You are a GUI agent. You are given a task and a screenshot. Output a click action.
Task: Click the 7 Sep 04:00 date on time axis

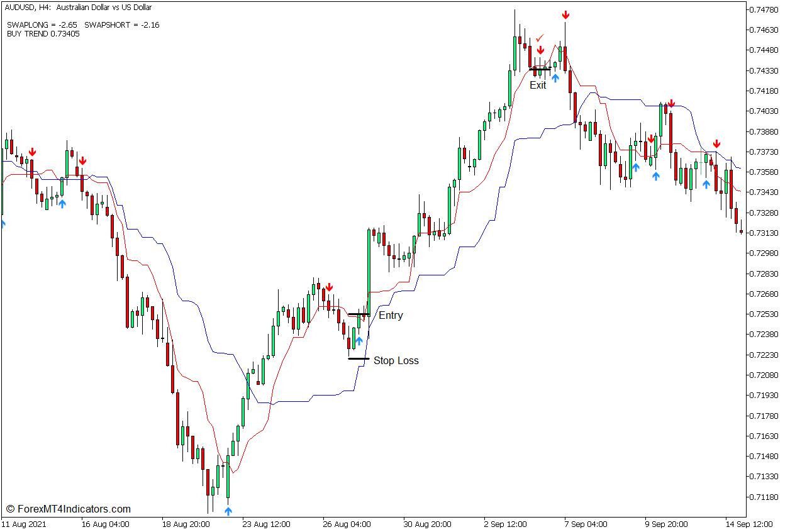tap(586, 524)
